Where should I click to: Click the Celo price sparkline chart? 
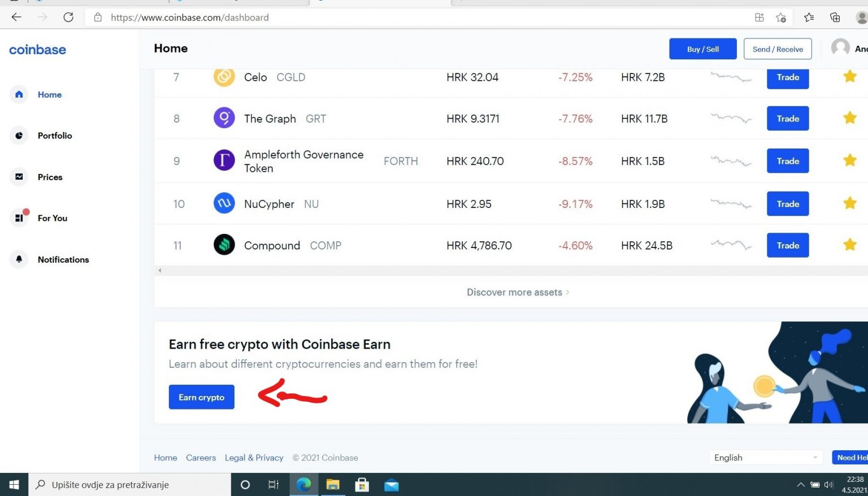(731, 77)
